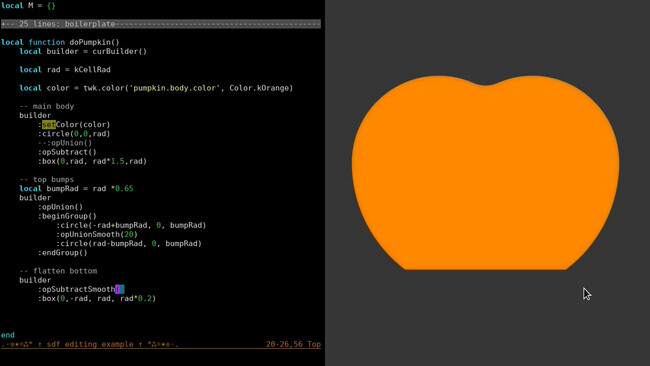
Task: Click on Color.kOrange constant
Action: coord(259,88)
